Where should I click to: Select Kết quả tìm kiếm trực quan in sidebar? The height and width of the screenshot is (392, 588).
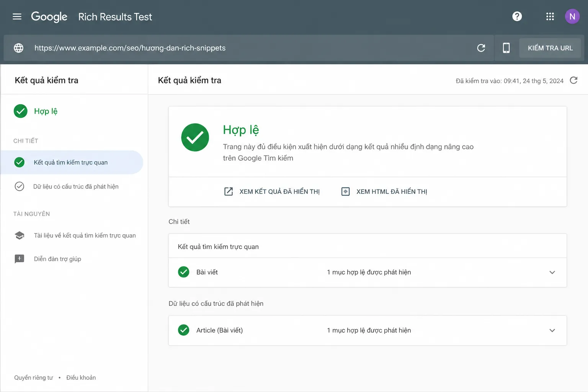point(72,162)
